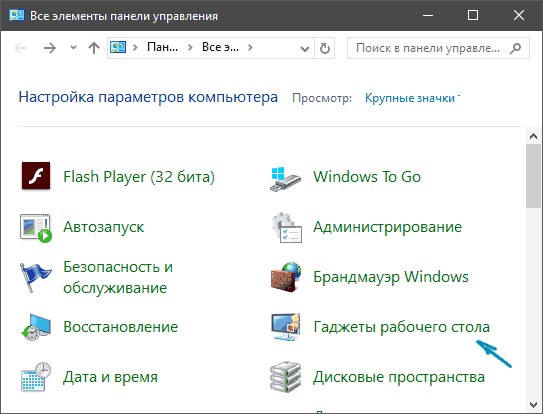The height and width of the screenshot is (414, 543).
Task: Open the Автозапуск icon
Action: 36,228
